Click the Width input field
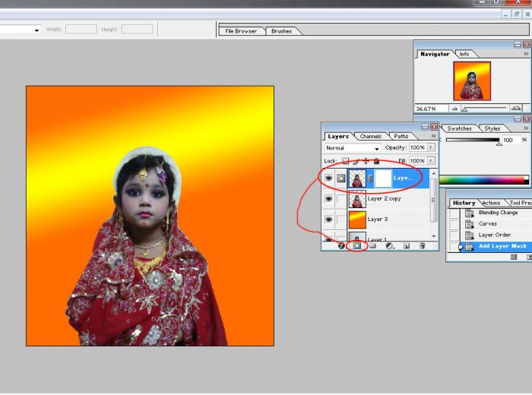The image size is (532, 395). 81,29
